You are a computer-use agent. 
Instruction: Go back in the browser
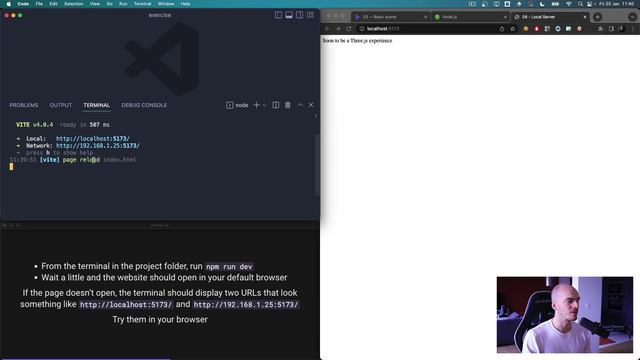click(327, 29)
